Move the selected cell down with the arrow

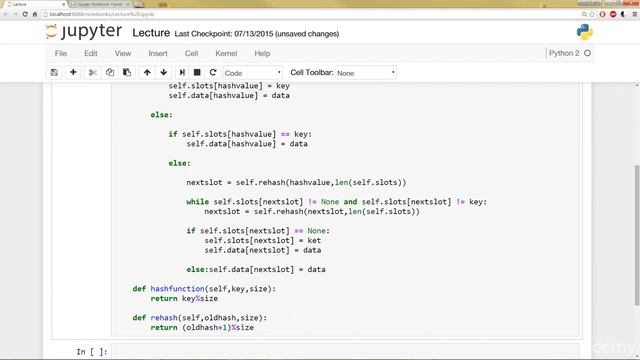tap(164, 73)
